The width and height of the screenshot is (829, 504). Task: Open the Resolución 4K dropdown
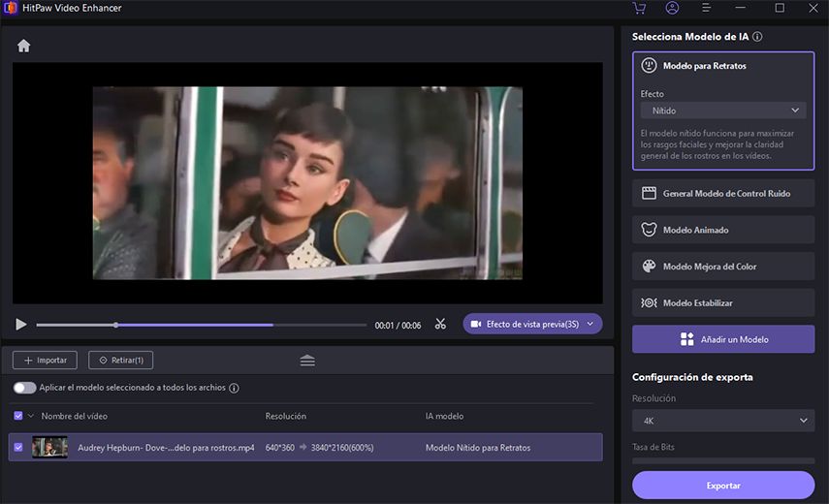[723, 421]
